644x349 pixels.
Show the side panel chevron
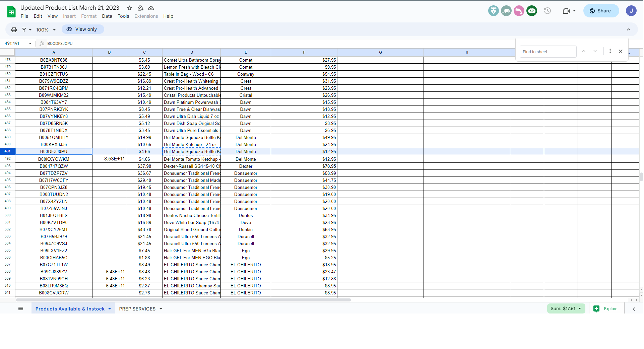tap(634, 309)
